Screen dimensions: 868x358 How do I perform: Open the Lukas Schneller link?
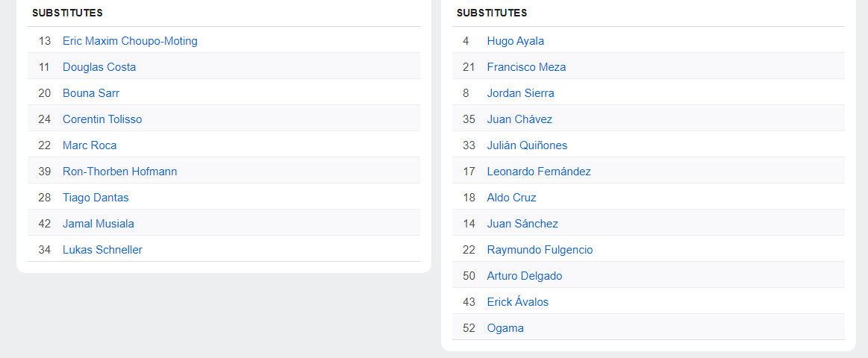click(x=102, y=250)
